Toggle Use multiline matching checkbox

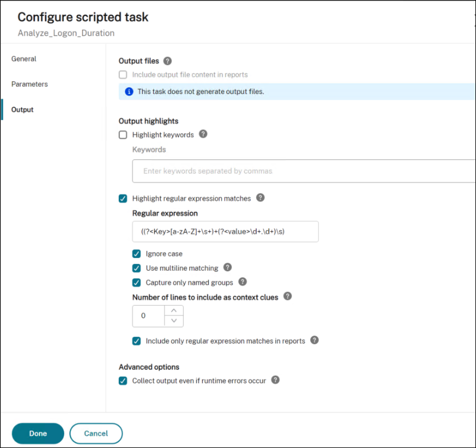(x=136, y=268)
